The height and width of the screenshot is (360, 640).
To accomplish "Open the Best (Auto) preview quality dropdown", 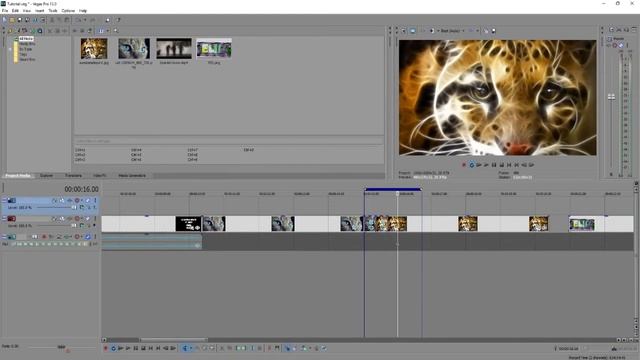I will click(452, 31).
